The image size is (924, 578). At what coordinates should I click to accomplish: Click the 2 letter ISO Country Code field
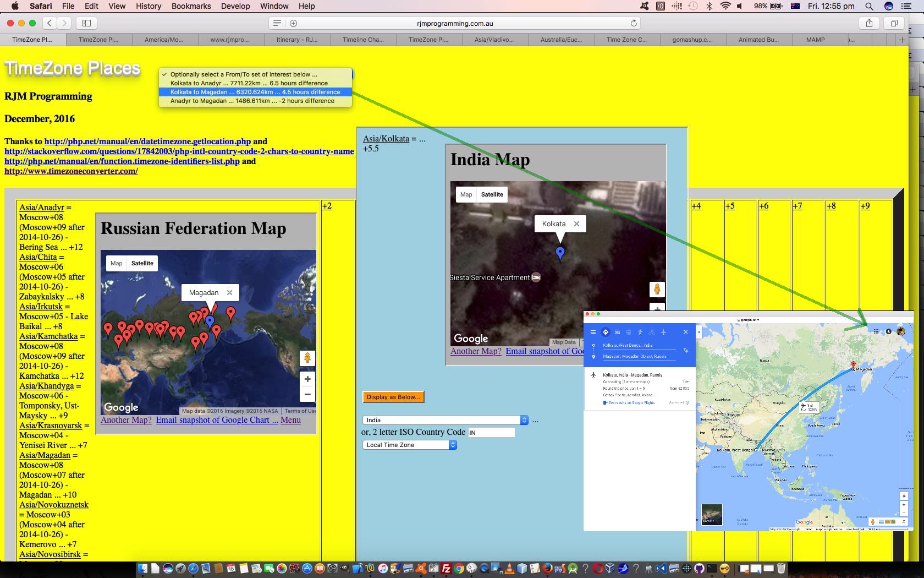pos(491,433)
